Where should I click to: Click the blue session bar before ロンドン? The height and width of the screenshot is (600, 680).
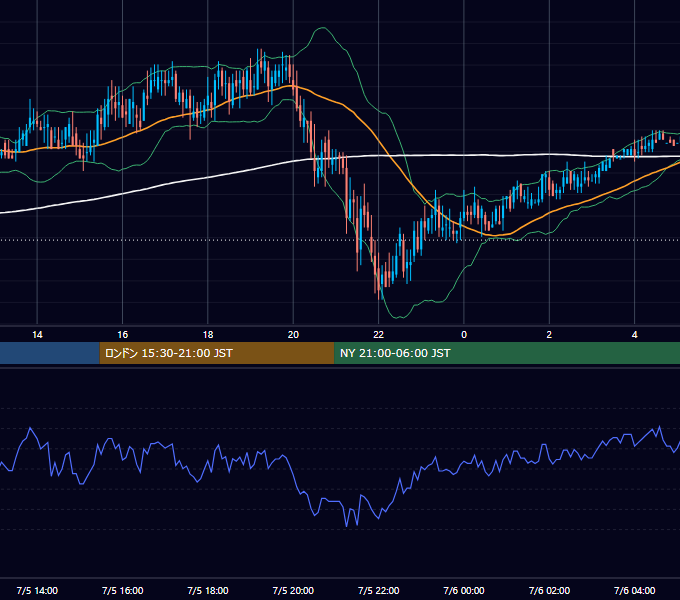[x=50, y=353]
